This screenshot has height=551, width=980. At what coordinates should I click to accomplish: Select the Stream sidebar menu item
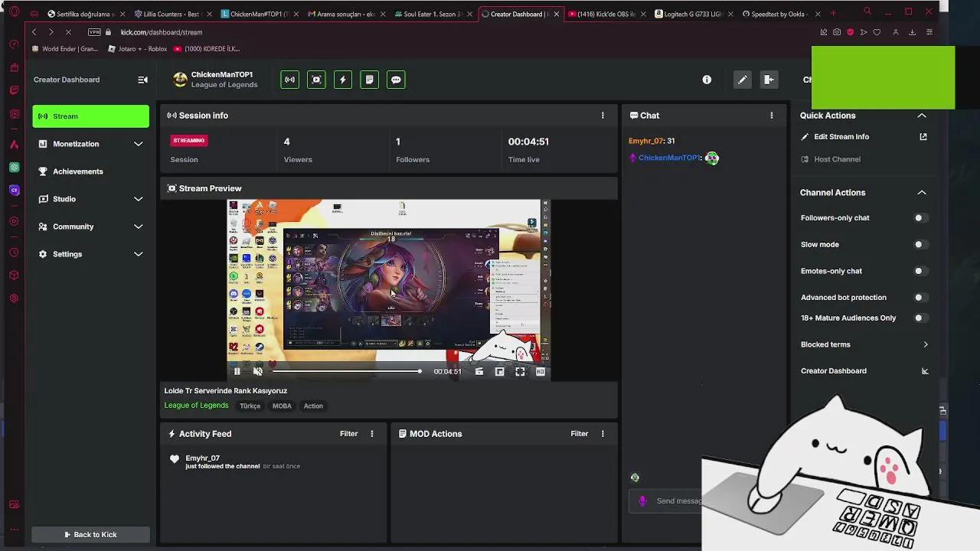[x=90, y=116]
